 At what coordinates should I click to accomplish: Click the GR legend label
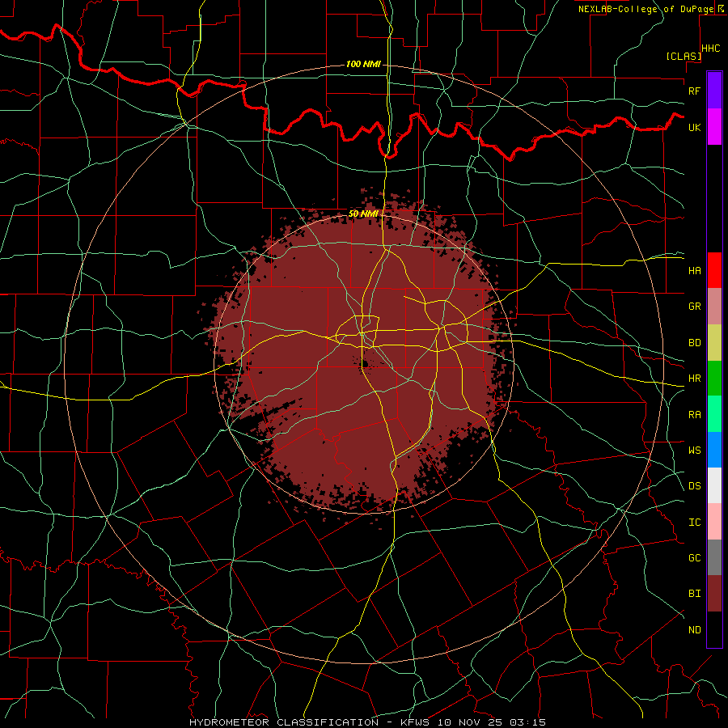(694, 307)
